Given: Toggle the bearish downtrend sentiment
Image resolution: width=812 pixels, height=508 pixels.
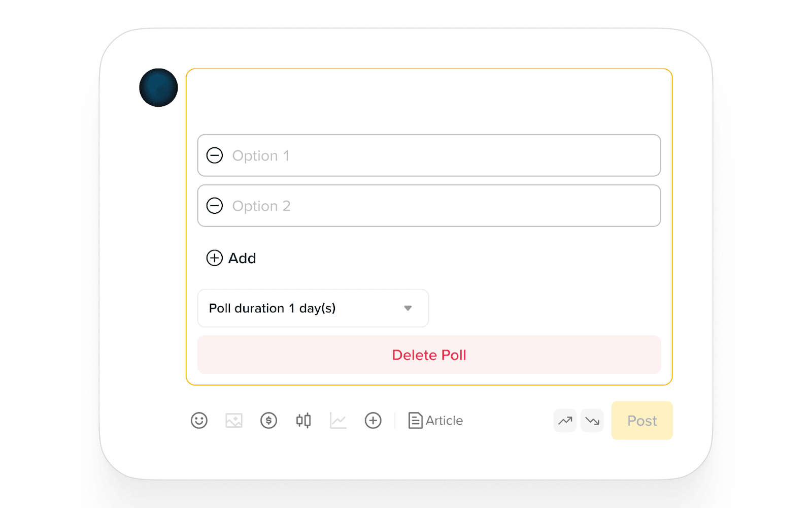Looking at the screenshot, I should 592,421.
